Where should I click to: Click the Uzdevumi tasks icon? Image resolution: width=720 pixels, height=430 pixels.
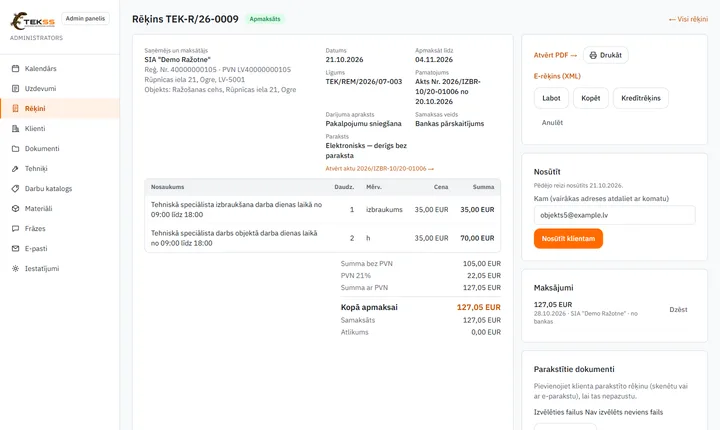(15, 88)
